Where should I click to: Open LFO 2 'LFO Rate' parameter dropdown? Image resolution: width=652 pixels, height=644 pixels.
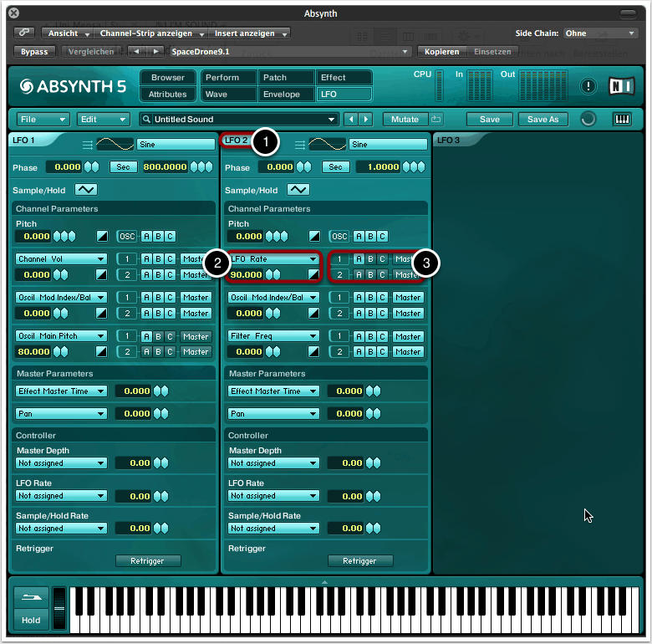point(274,259)
